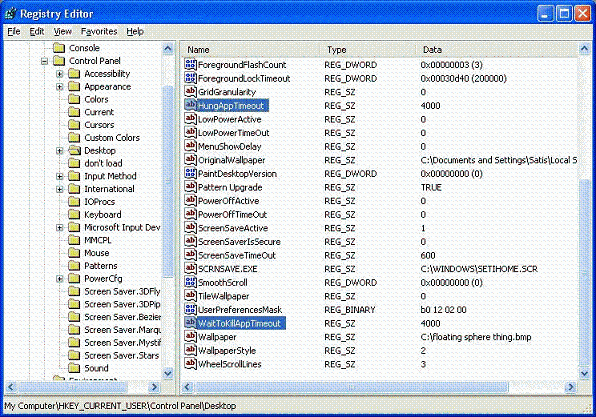The image size is (596, 417).
Task: Click the Sound folder icon
Action: coord(74,368)
